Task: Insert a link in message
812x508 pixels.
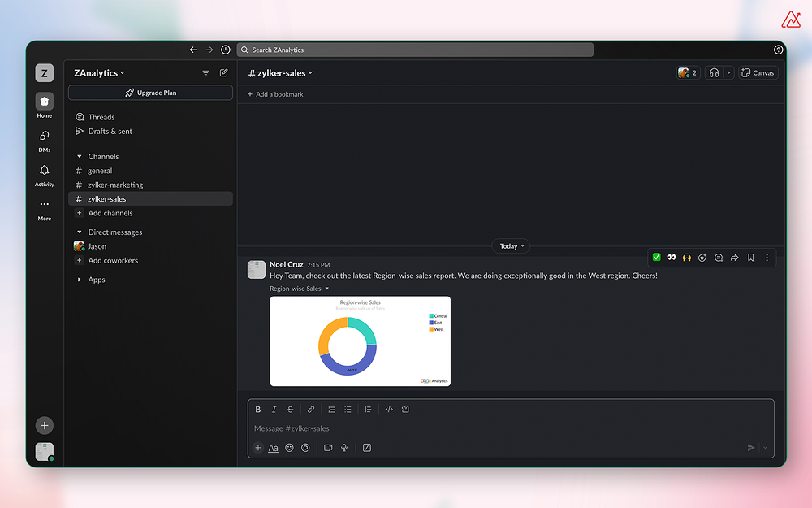Action: (x=311, y=410)
